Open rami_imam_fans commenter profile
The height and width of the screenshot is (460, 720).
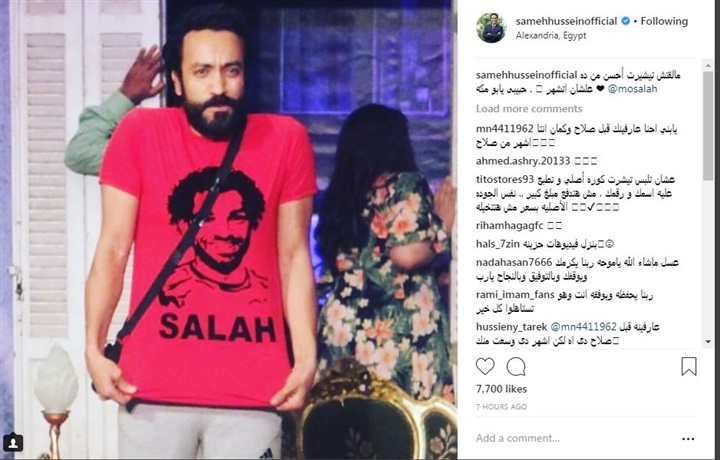coord(515,295)
